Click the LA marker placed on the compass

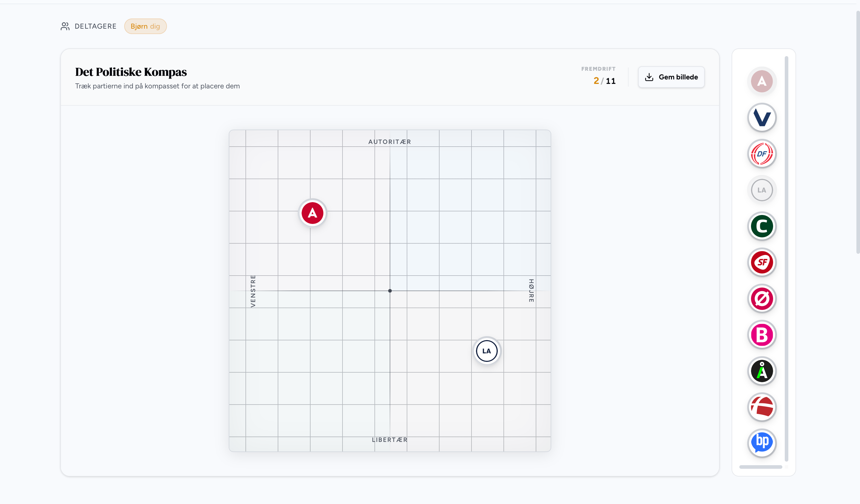pyautogui.click(x=487, y=351)
